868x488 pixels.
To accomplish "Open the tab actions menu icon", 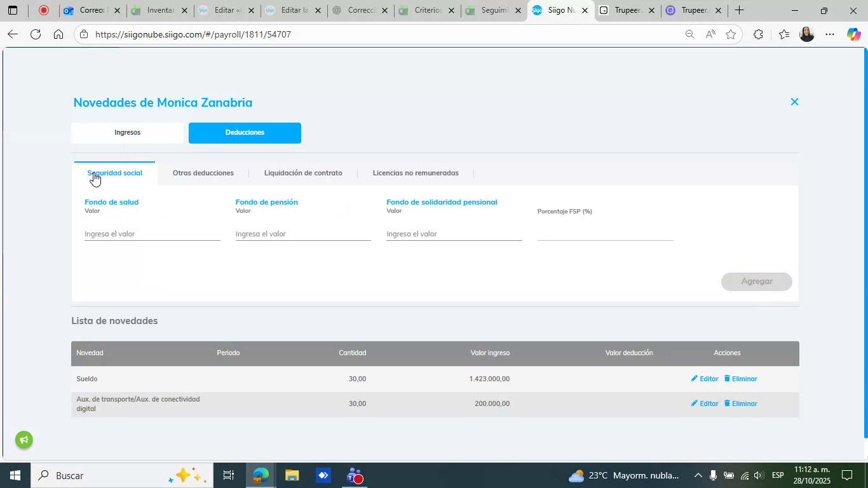I will pyautogui.click(x=12, y=10).
